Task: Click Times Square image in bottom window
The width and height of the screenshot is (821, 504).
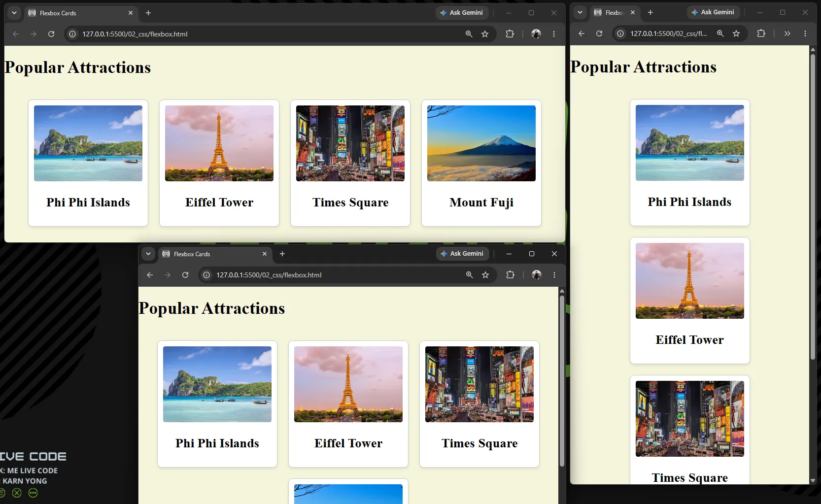Action: pos(479,384)
